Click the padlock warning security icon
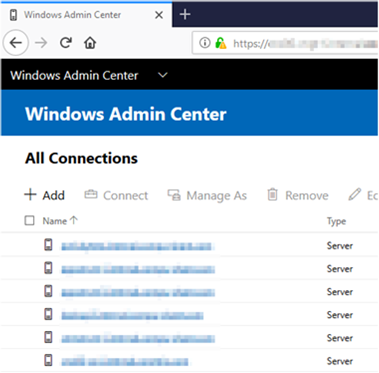The image size is (379, 373). (x=221, y=43)
